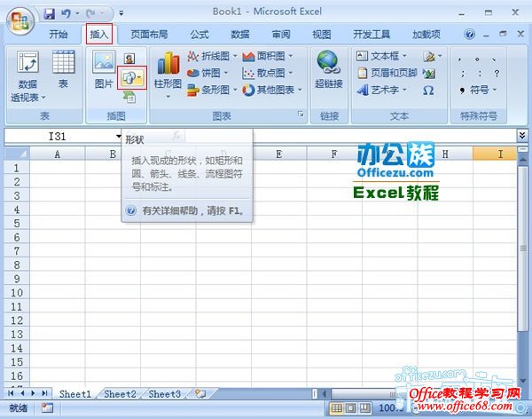Insert Clip Art
The width and height of the screenshot is (532, 419).
tap(129, 59)
